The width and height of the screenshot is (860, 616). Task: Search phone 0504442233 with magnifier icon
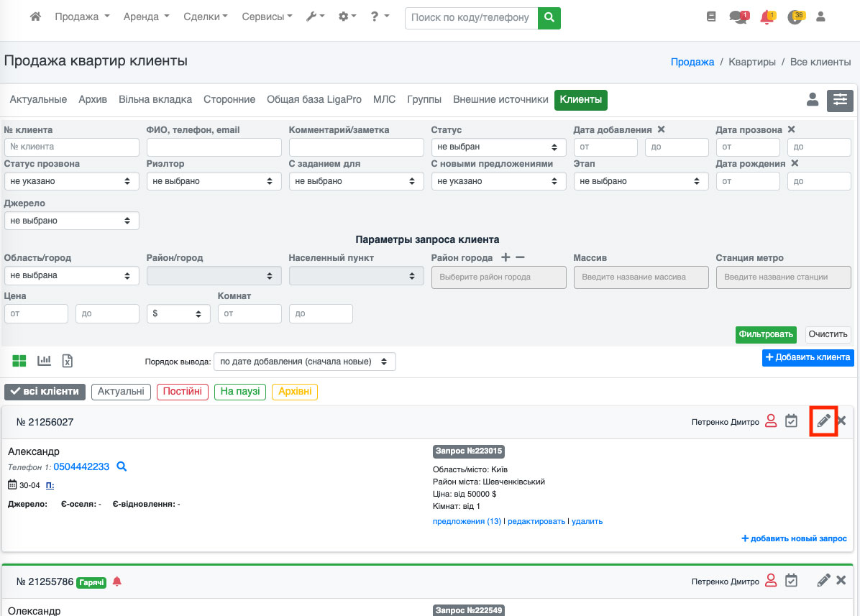122,467
